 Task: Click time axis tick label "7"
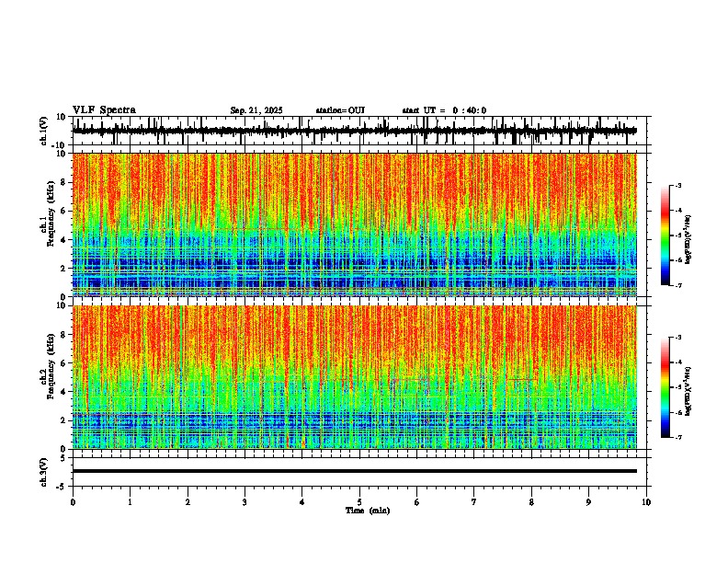pyautogui.click(x=474, y=502)
